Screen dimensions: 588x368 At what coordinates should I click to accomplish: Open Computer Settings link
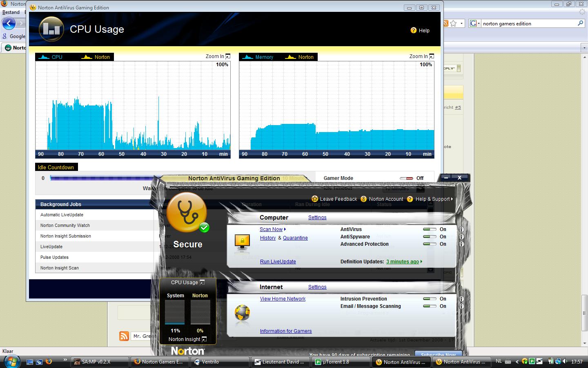317,218
